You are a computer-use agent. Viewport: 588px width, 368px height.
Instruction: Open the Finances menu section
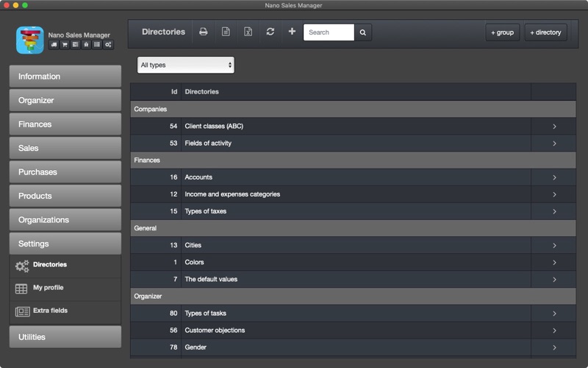[x=65, y=124]
